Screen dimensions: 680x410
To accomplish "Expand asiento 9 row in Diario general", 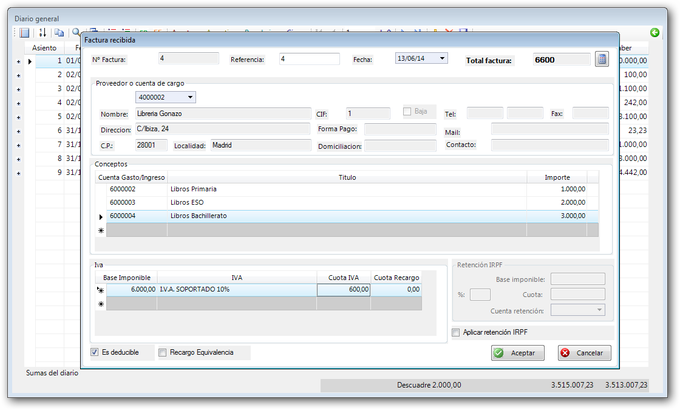I will [18, 173].
